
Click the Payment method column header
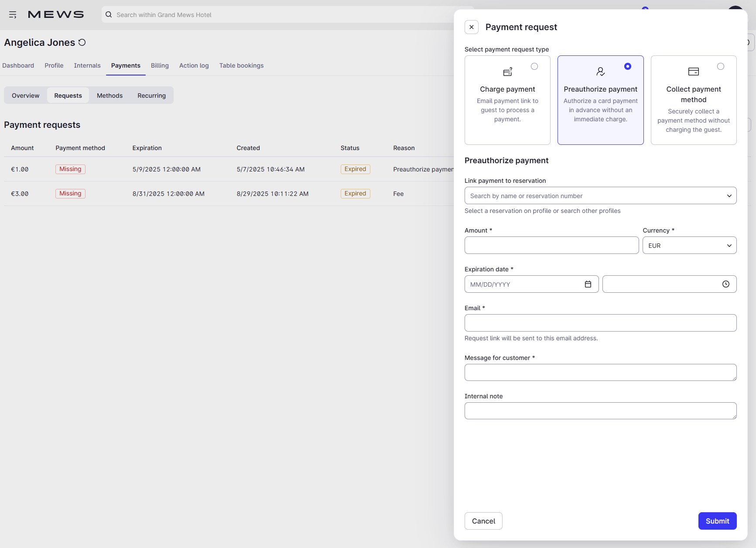tap(80, 148)
